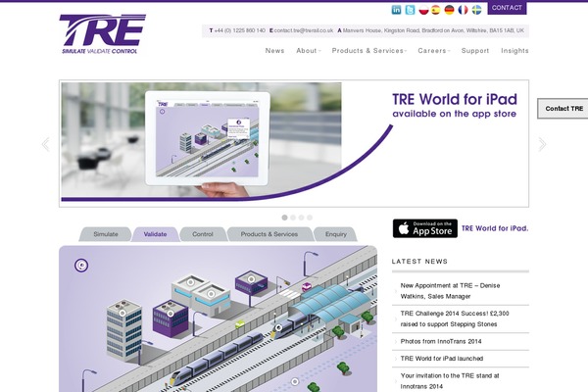Expand the Careers dropdown menu

[x=434, y=51]
